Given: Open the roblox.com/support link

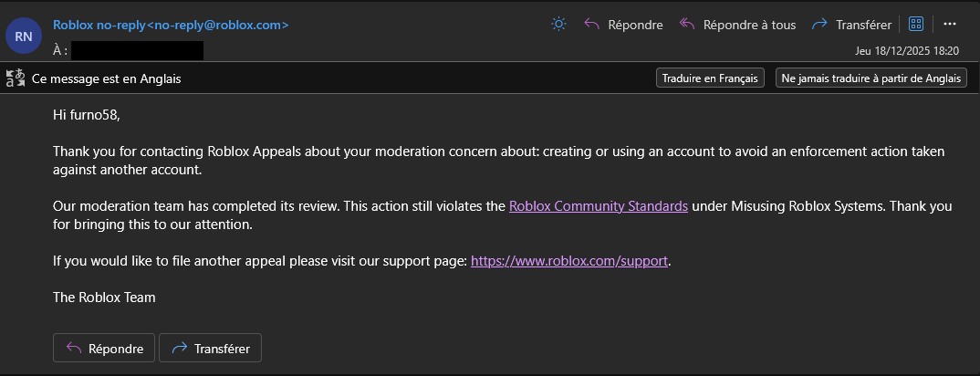Looking at the screenshot, I should [569, 261].
